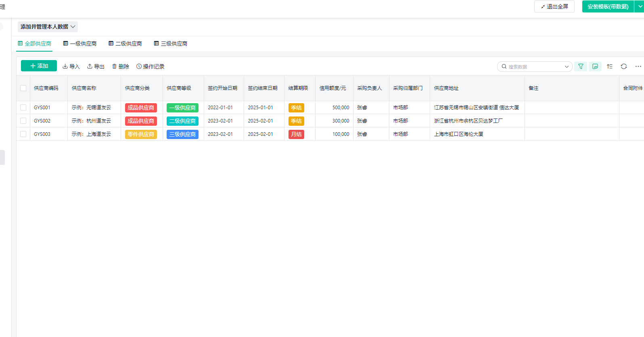
Task: Toggle the select-all header checkbox
Action: tap(23, 88)
